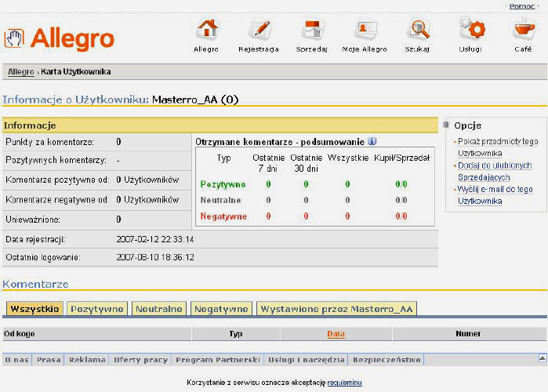Click Negatywne row label in summary table

[223, 216]
